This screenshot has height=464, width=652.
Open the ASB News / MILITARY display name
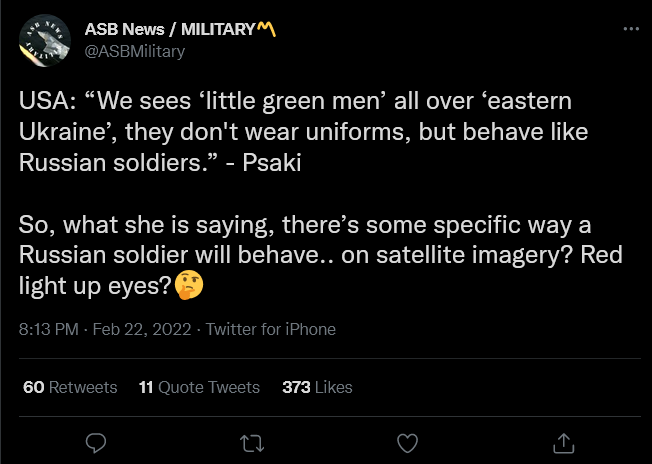coord(170,29)
